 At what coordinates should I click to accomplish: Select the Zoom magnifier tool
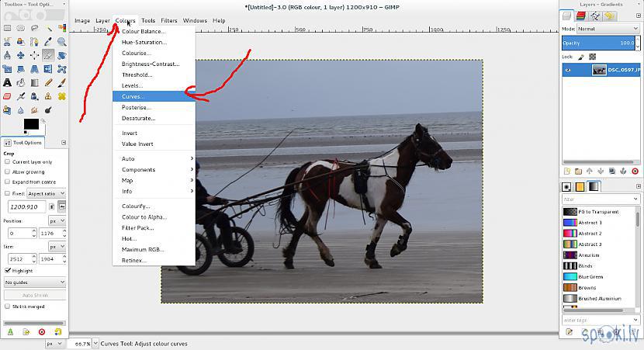click(x=62, y=41)
